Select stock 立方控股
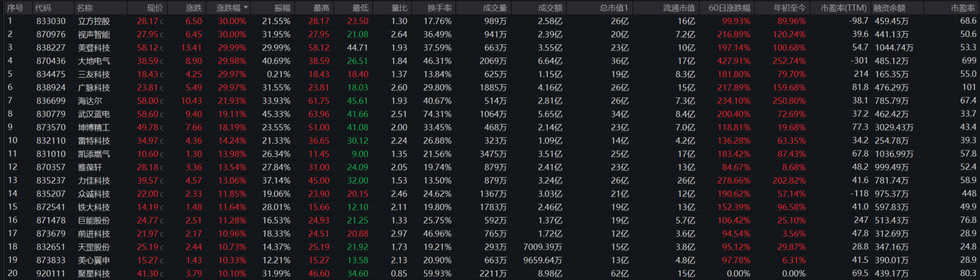 click(94, 21)
